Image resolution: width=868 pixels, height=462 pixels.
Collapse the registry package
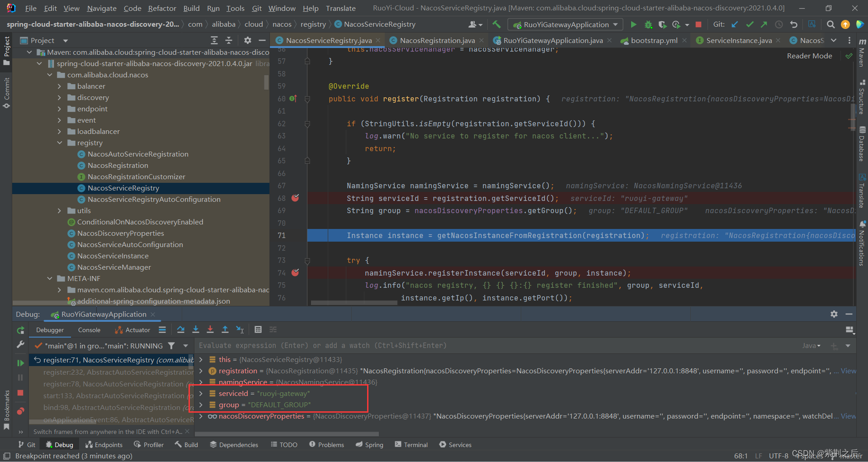59,143
